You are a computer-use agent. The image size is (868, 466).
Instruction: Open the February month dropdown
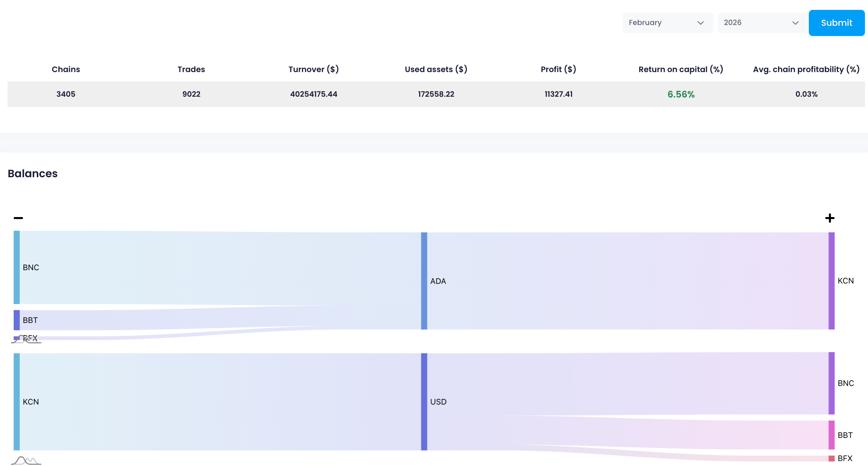668,23
